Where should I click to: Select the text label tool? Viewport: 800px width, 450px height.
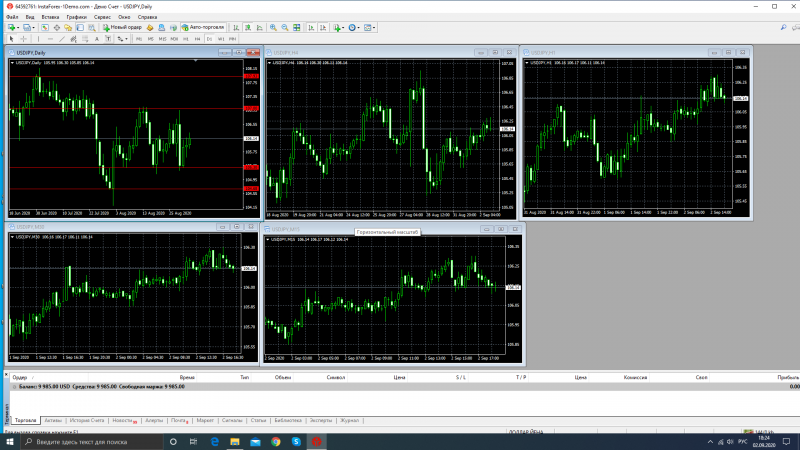[x=108, y=39]
